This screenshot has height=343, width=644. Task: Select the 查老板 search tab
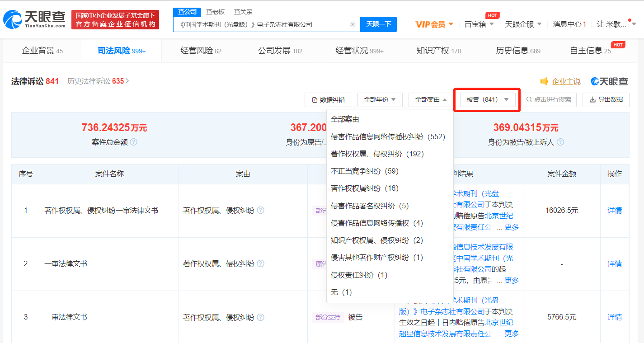click(x=215, y=12)
